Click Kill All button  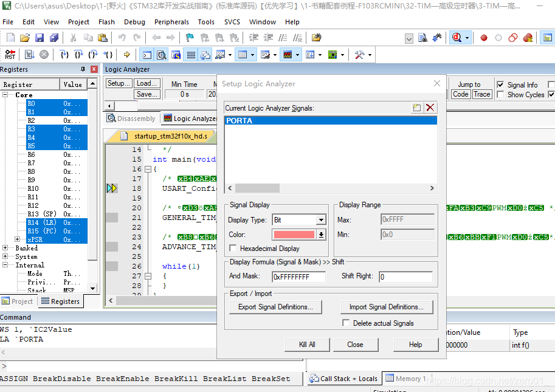pyautogui.click(x=307, y=345)
